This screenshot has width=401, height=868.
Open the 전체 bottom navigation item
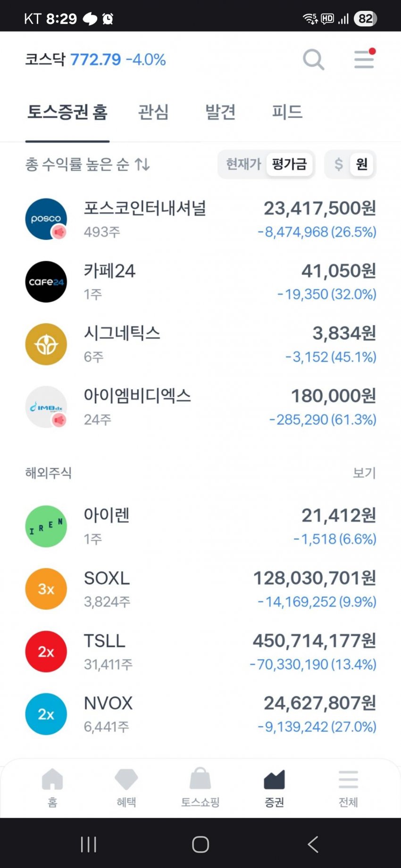click(x=348, y=787)
